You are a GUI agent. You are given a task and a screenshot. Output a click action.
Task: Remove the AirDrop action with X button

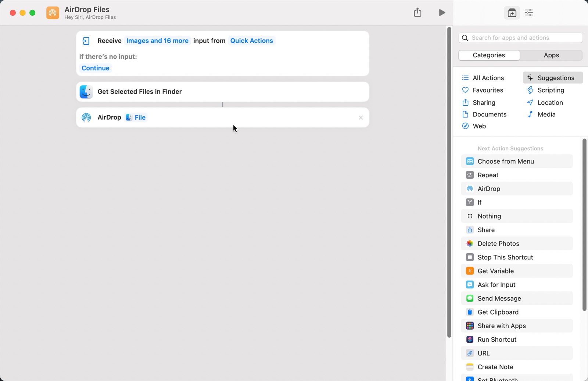point(361,118)
